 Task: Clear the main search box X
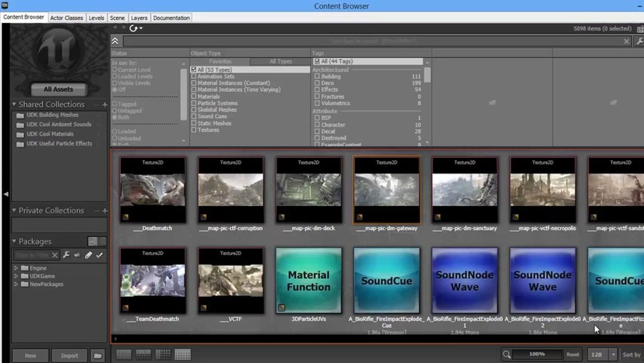coord(627,41)
